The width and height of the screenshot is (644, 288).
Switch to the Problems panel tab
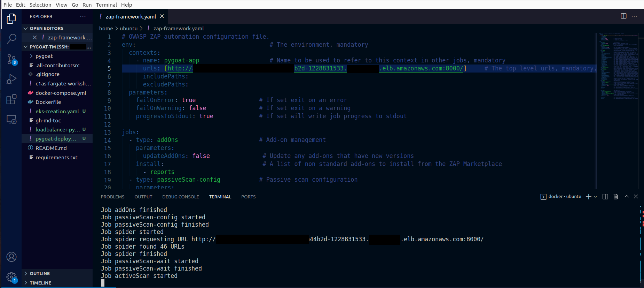pyautogui.click(x=112, y=197)
